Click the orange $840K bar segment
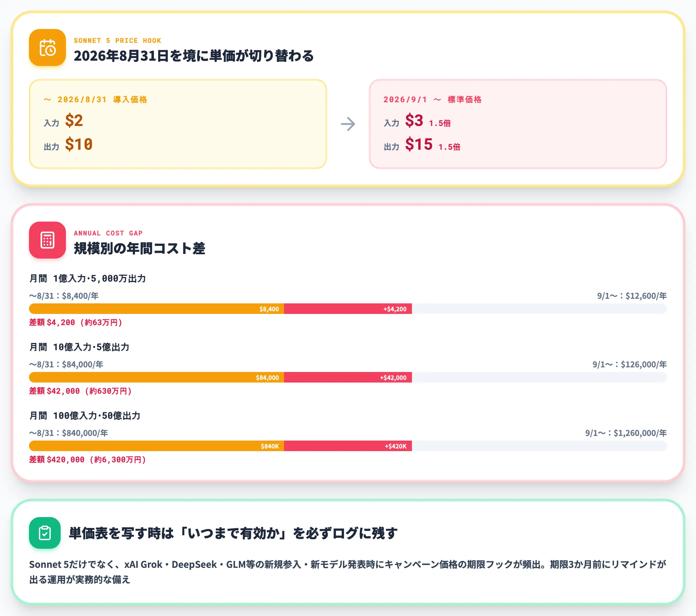Screen dimensions: 696x616 [x=157, y=446]
